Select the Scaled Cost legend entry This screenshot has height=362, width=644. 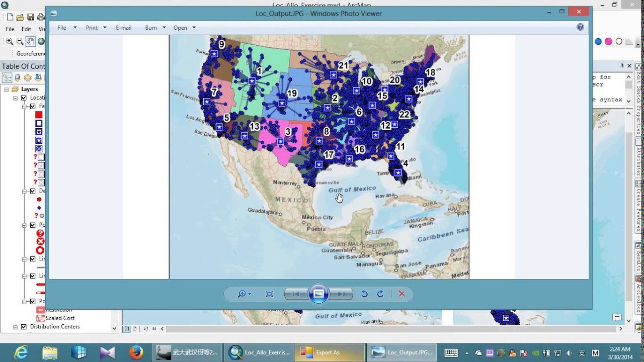(x=60, y=318)
